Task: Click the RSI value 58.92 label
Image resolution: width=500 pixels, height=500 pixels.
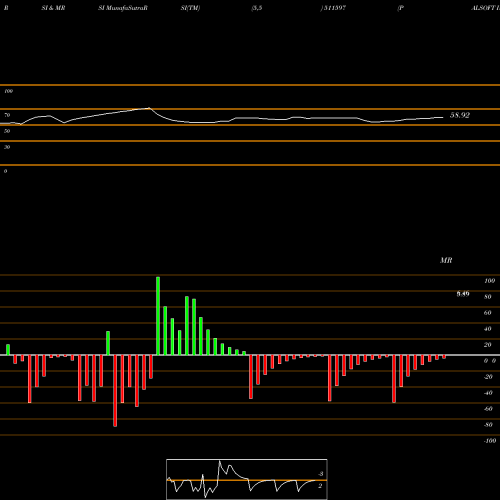Action: click(x=460, y=115)
